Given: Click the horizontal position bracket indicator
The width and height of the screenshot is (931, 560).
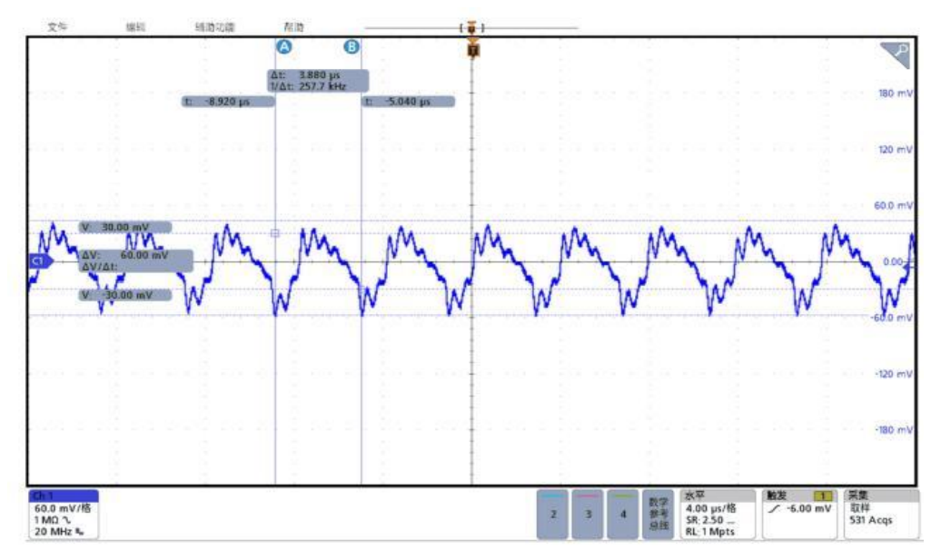Looking at the screenshot, I should 472,27.
